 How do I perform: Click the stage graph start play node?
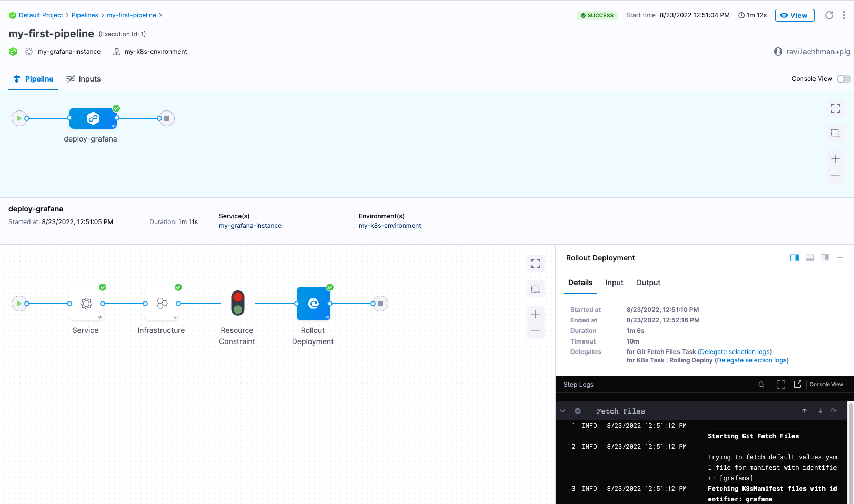point(19,304)
